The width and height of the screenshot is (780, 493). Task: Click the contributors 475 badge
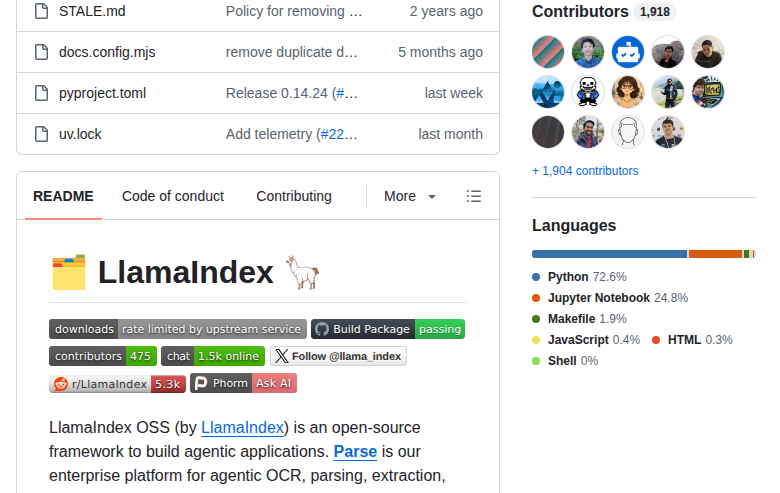pos(103,356)
